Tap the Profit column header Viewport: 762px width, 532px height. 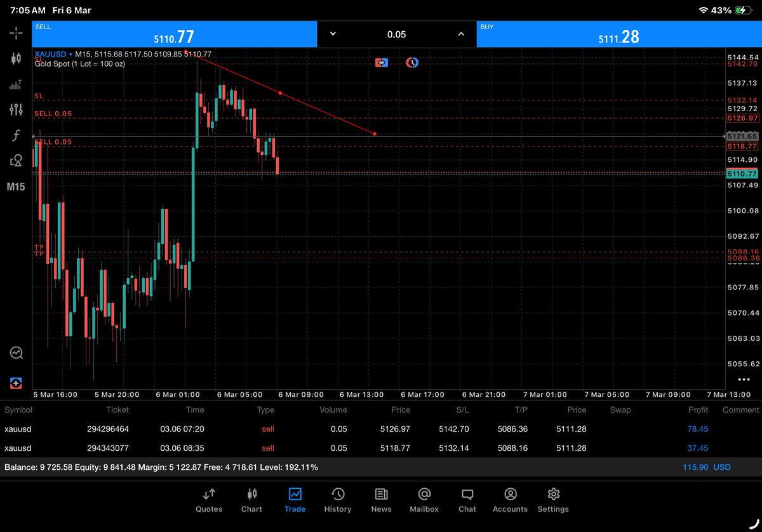click(x=698, y=409)
